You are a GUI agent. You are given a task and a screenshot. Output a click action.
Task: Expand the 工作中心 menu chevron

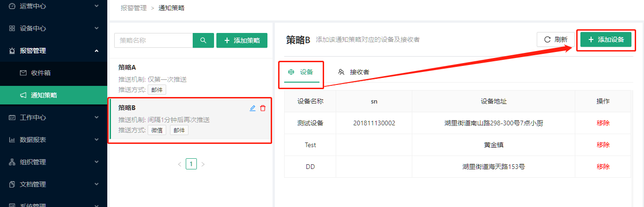tap(97, 117)
